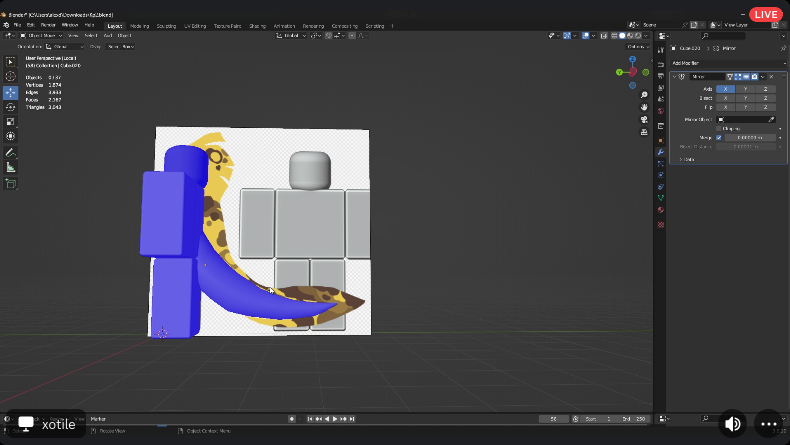Open the Add Modifier dropdown

click(x=728, y=63)
